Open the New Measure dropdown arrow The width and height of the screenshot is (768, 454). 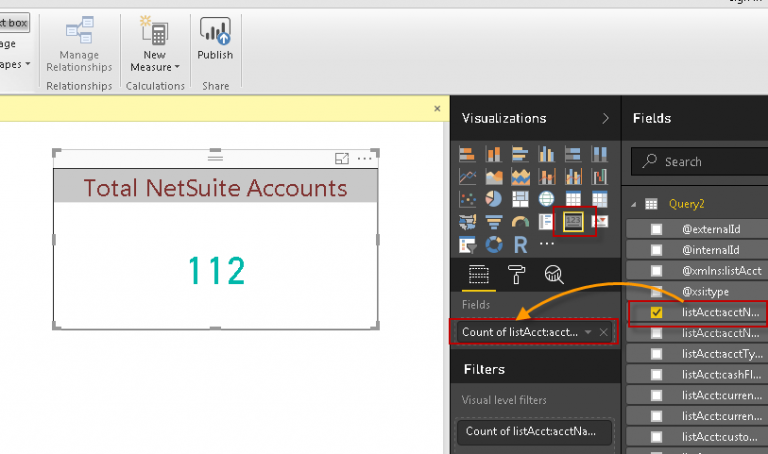(x=177, y=67)
